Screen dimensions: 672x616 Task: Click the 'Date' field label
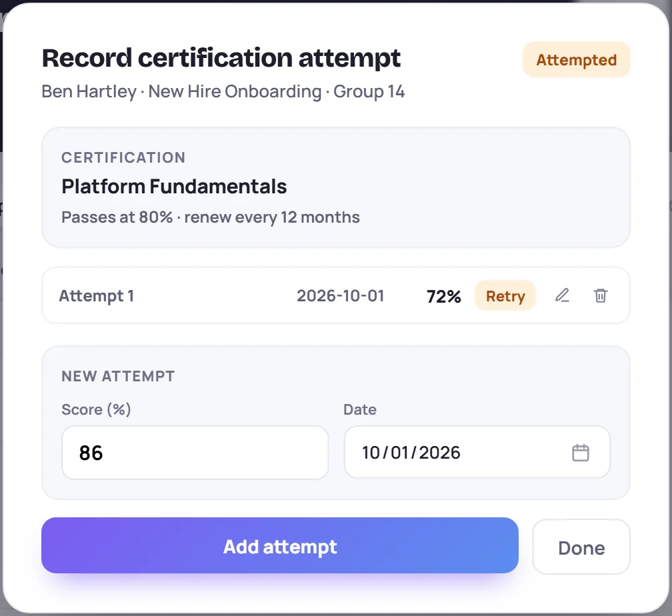coord(360,409)
